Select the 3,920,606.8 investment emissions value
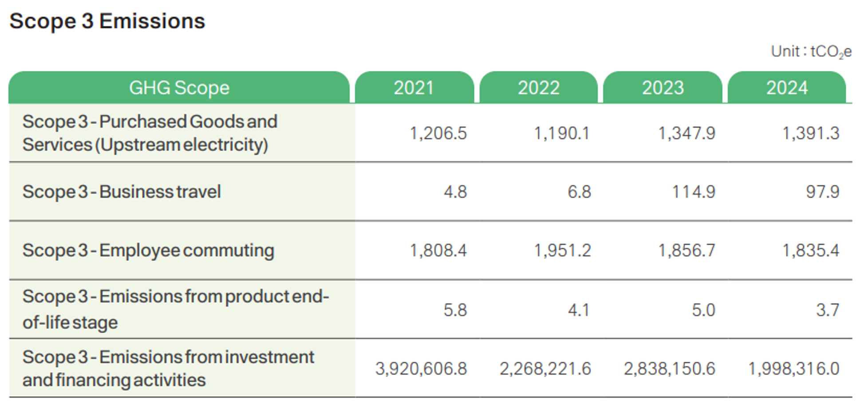 [421, 369]
